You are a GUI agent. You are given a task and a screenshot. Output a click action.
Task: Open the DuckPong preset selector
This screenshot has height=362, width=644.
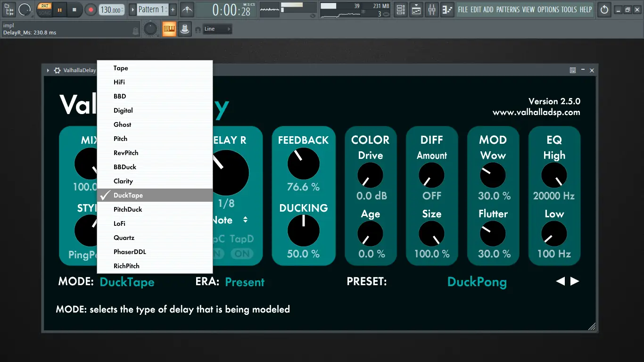477,282
